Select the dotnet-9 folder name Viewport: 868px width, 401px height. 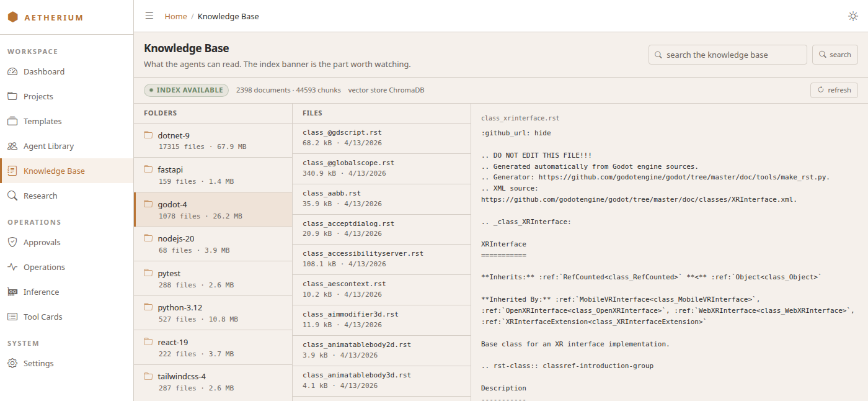tap(174, 135)
